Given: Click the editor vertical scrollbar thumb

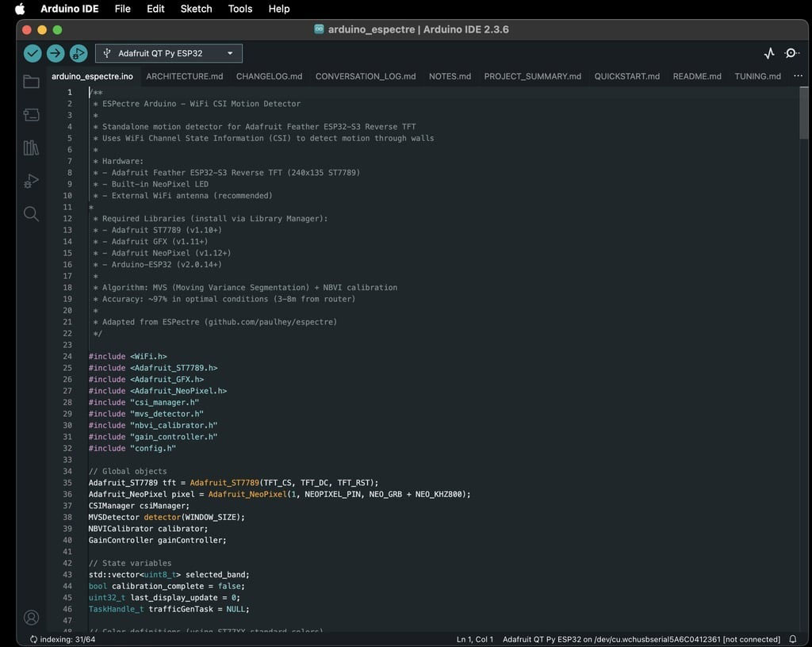Looking at the screenshot, I should [x=804, y=113].
